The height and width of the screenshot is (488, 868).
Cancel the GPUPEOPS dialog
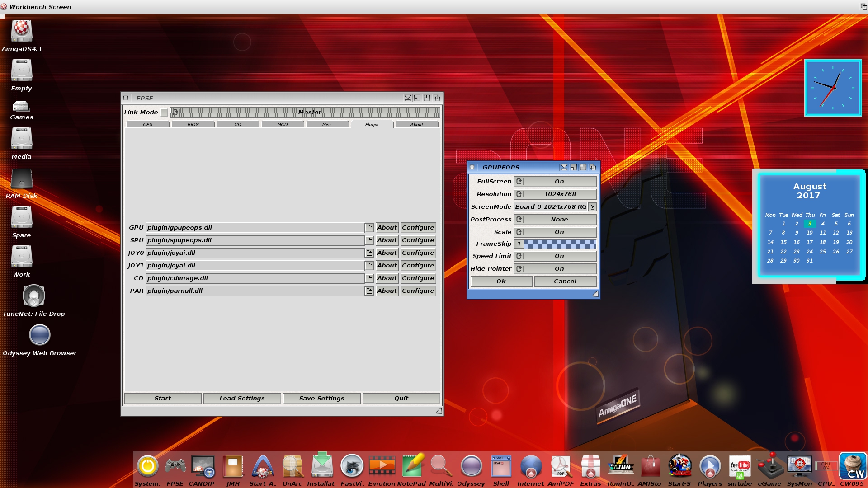tap(565, 282)
